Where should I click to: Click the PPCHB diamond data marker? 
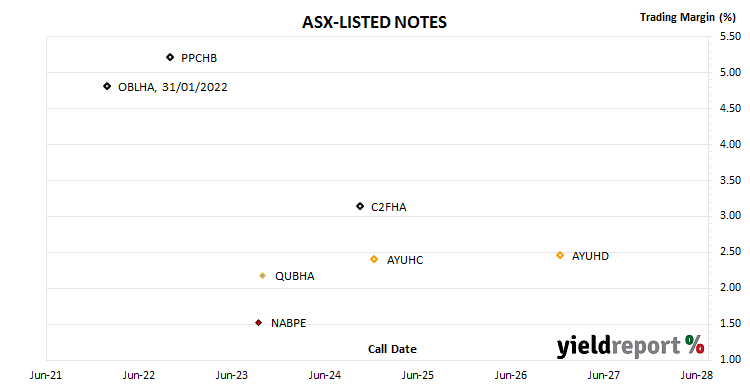170,57
